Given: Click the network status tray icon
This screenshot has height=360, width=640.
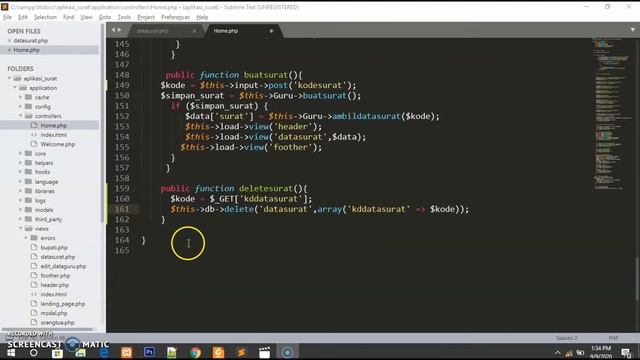Looking at the screenshot, I should [569, 353].
